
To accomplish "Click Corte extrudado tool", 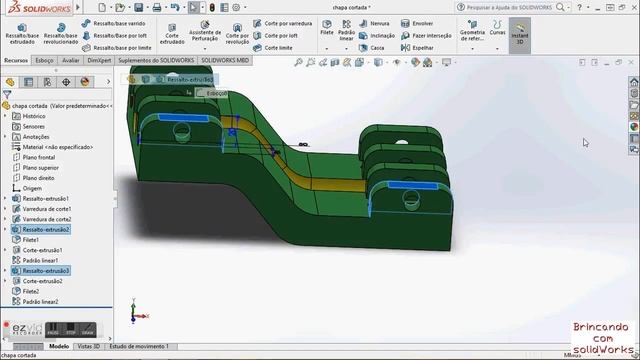I will [172, 33].
